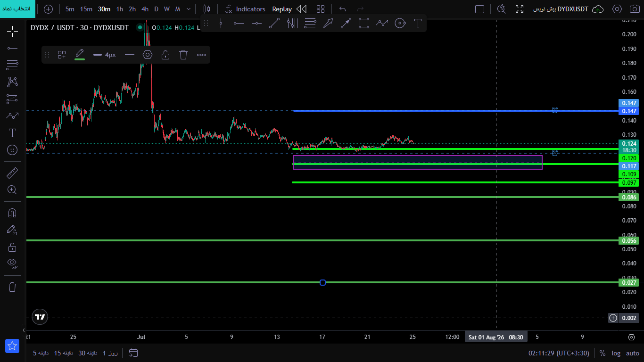This screenshot has height=362, width=644.
Task: Start bar Replay mode
Action: click(282, 9)
